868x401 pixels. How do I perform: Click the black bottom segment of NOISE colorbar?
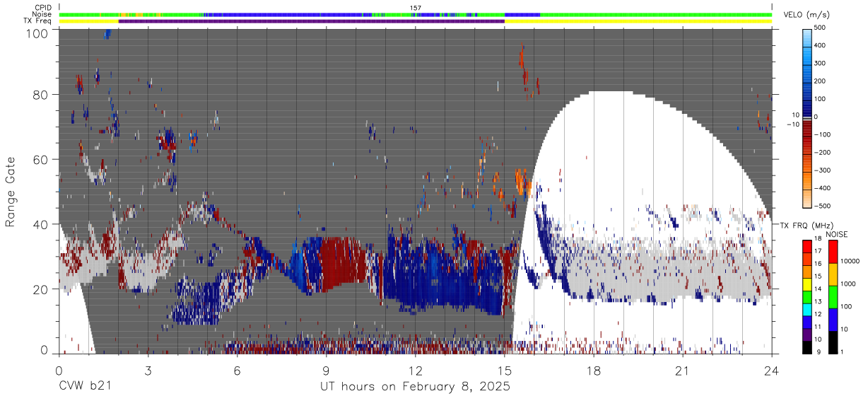coord(832,342)
